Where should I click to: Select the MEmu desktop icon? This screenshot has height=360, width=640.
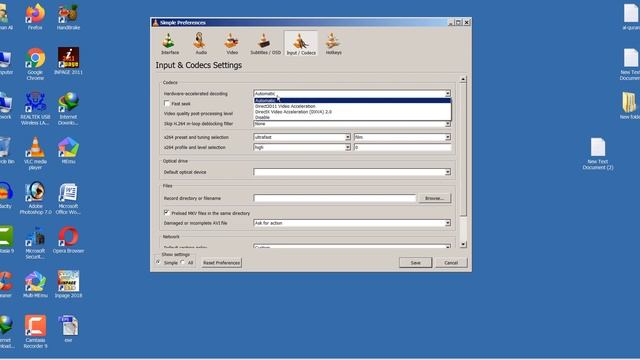coord(68,151)
